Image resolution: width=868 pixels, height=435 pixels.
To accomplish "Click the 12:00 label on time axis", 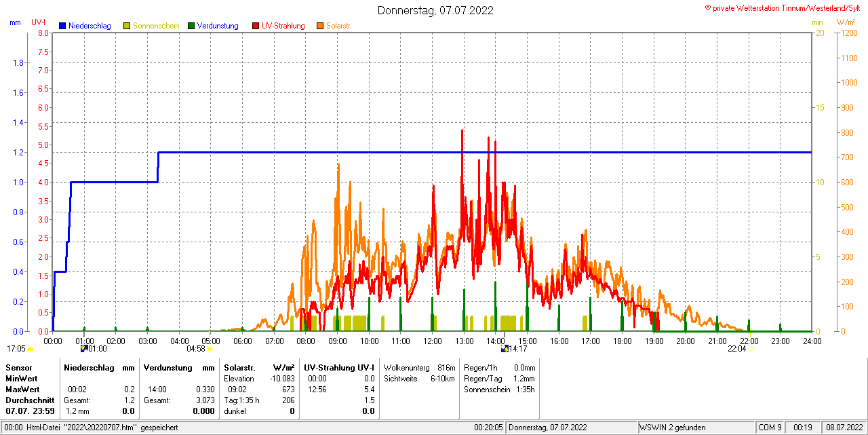I will tap(433, 341).
